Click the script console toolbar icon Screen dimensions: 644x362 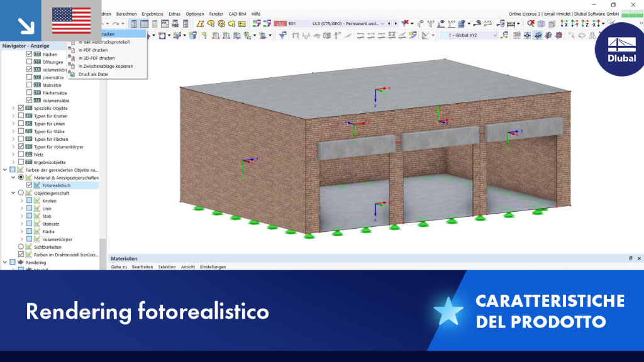pos(165,24)
